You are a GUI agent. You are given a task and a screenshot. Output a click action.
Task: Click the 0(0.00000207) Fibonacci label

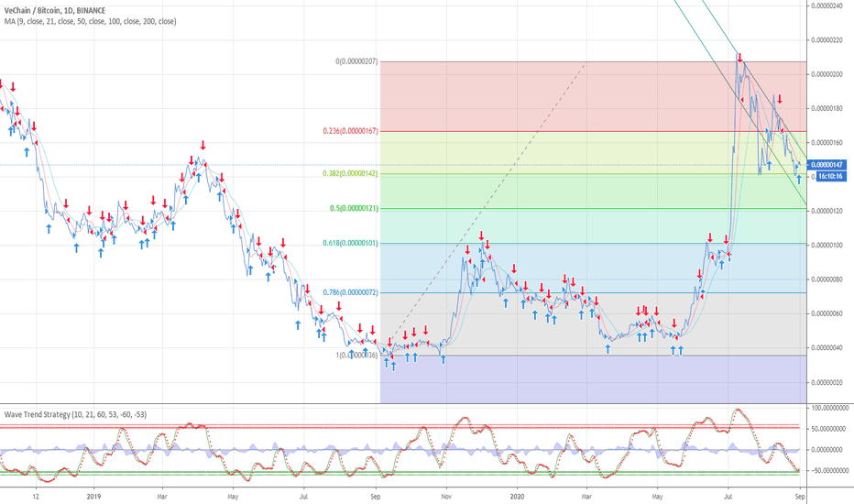click(356, 61)
